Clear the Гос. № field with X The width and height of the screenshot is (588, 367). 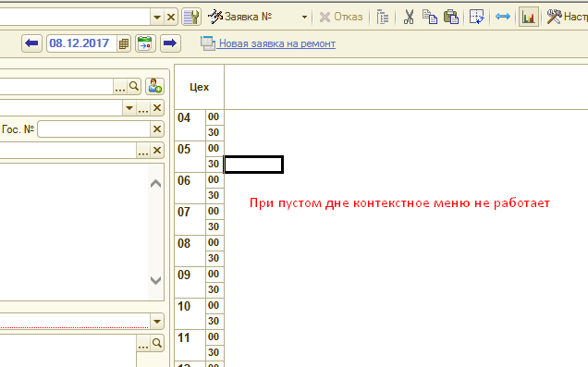[x=157, y=129]
